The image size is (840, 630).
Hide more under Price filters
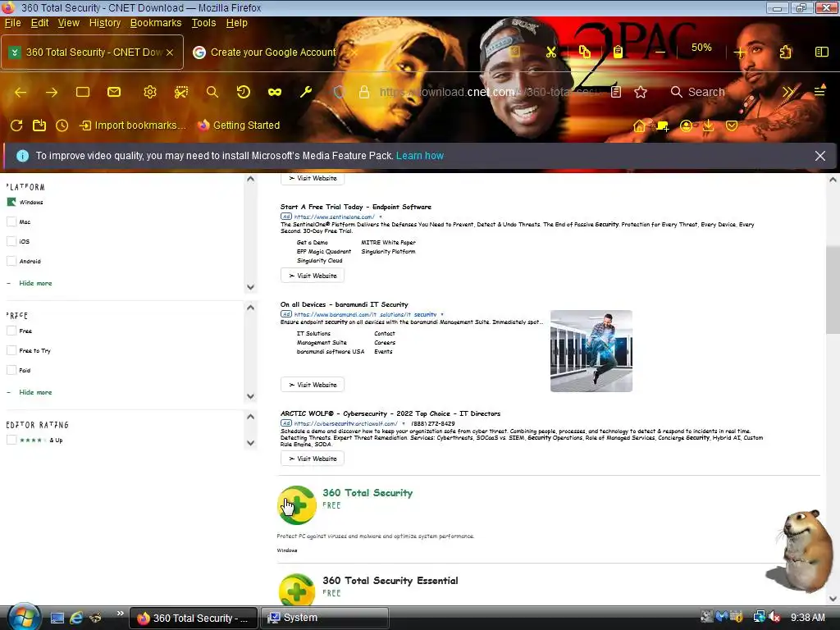click(x=35, y=393)
